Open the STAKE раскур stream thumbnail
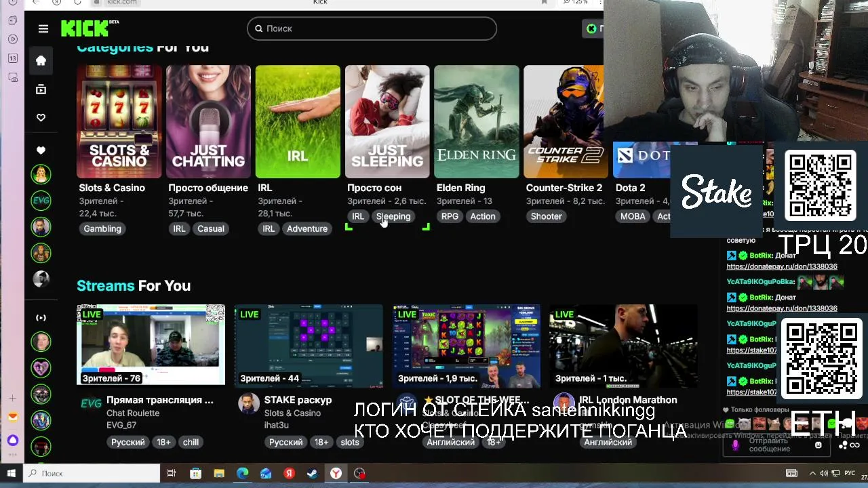The height and width of the screenshot is (488, 868). (309, 345)
